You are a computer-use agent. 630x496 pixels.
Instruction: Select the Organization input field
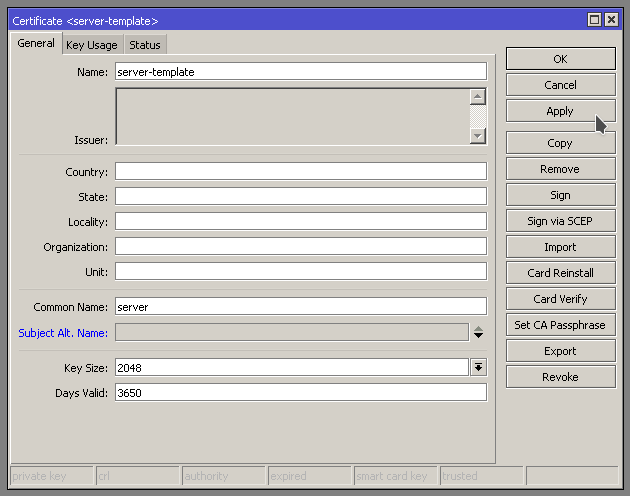(x=300, y=246)
